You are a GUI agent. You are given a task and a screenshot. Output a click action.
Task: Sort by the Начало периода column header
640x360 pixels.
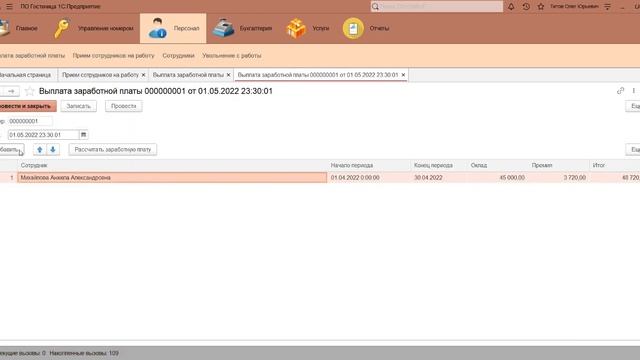[369, 165]
